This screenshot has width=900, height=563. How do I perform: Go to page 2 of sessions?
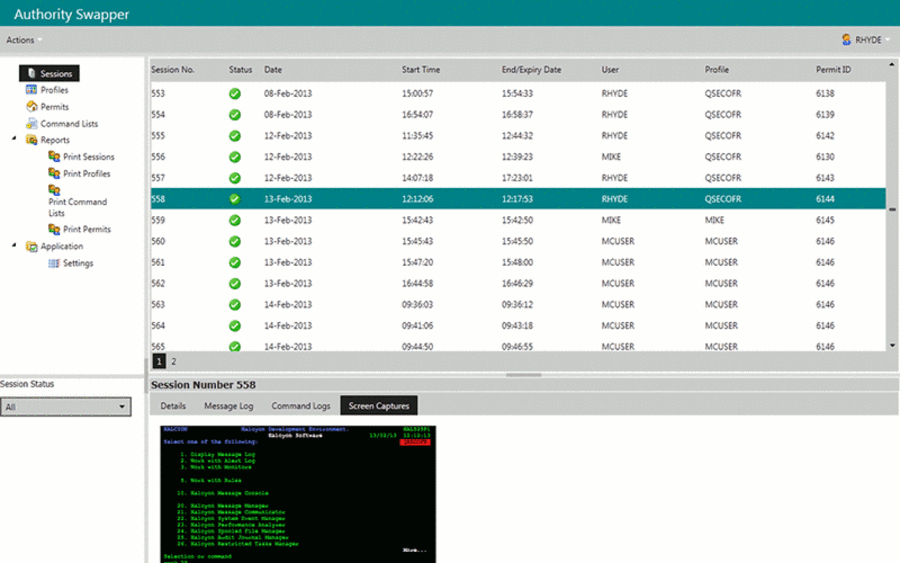point(173,362)
